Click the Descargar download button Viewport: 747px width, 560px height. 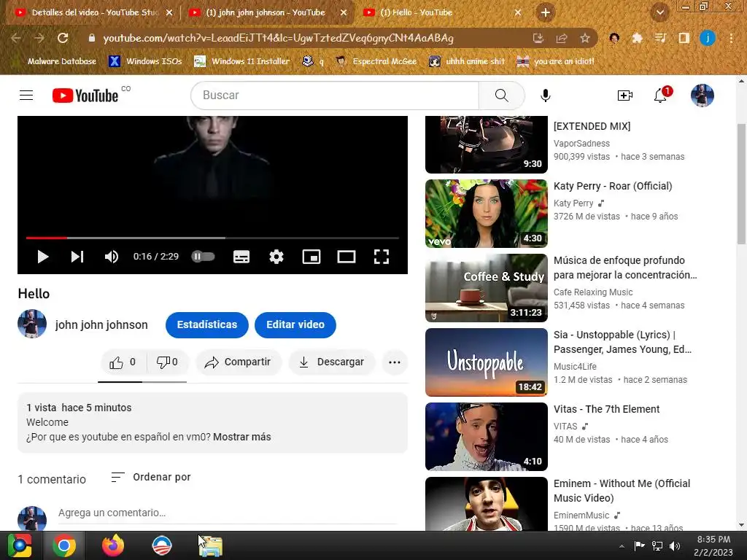(332, 362)
